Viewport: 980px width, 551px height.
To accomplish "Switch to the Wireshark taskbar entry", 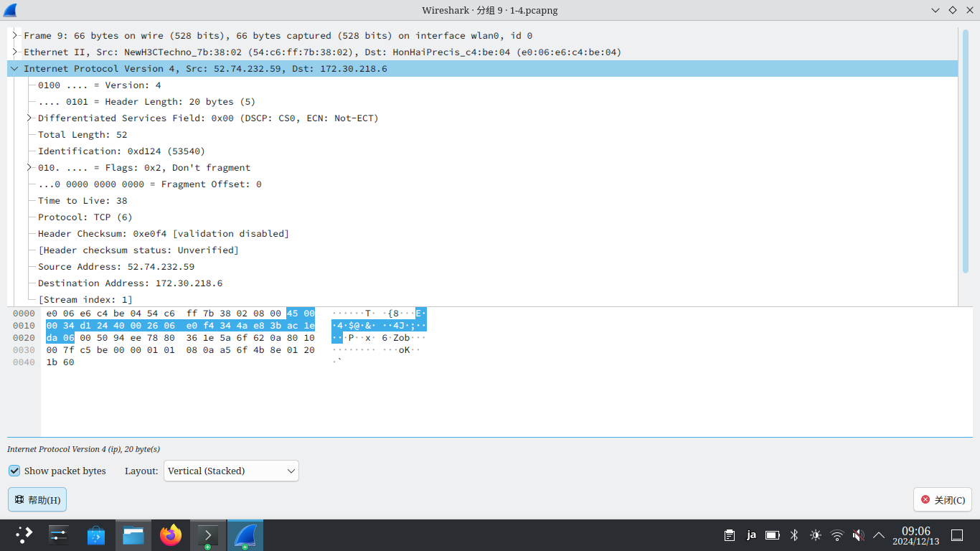I will [x=245, y=534].
